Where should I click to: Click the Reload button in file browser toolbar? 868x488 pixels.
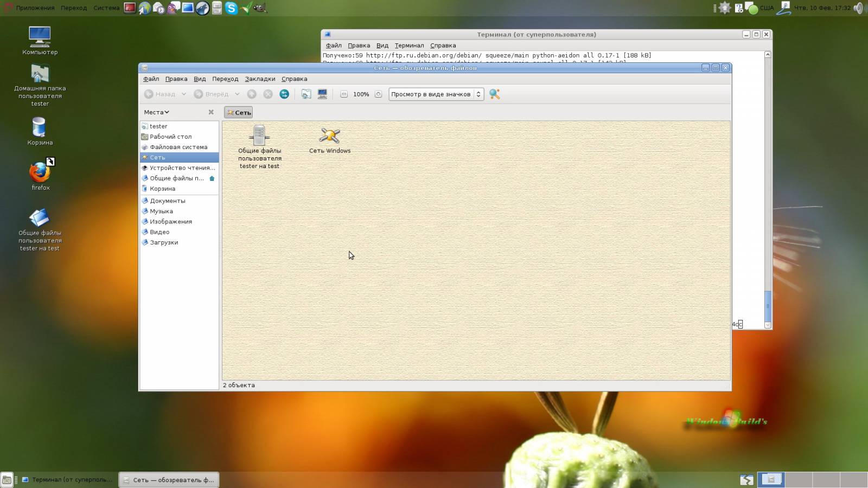[284, 94]
